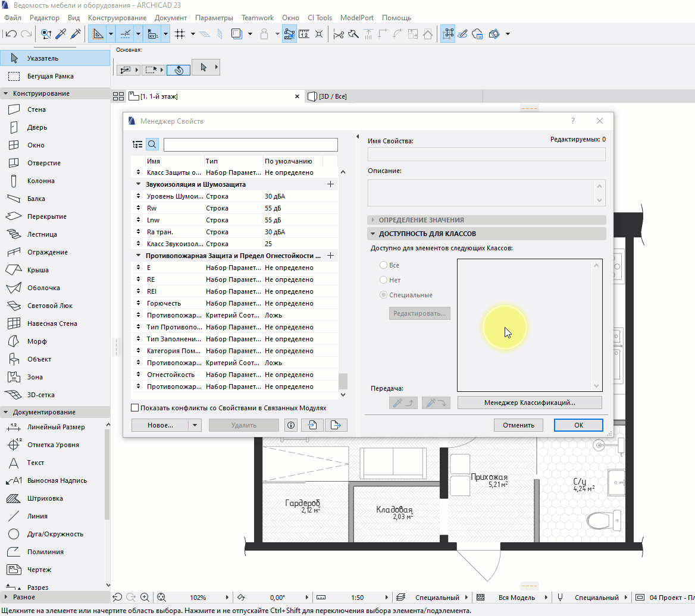This screenshot has width=695, height=616.
Task: Select the Лестница (Stair) tool icon
Action: (14, 234)
